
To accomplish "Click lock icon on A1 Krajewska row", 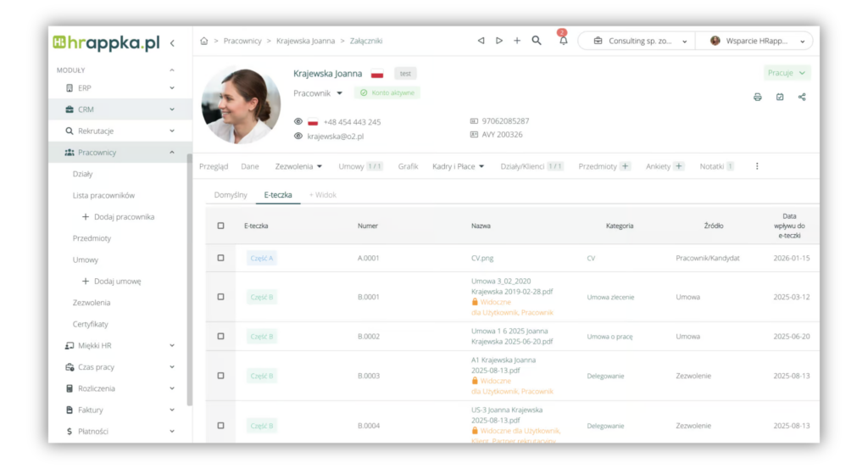I will click(x=475, y=381).
